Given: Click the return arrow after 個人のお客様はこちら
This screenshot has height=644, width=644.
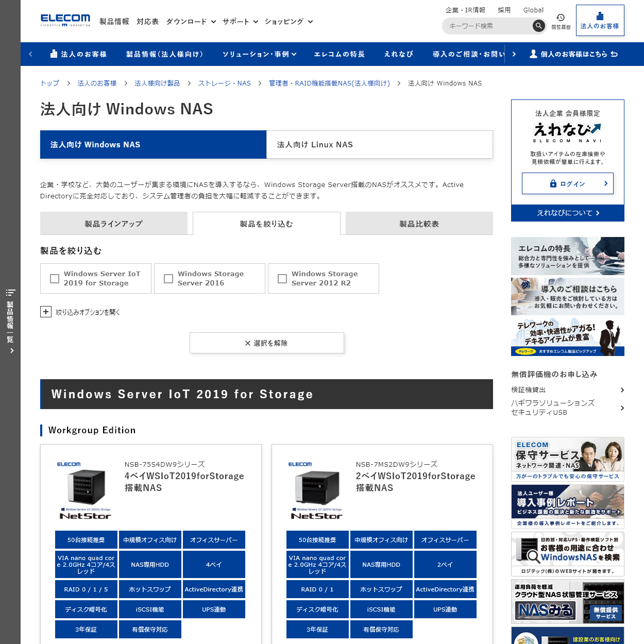Looking at the screenshot, I should 614,54.
